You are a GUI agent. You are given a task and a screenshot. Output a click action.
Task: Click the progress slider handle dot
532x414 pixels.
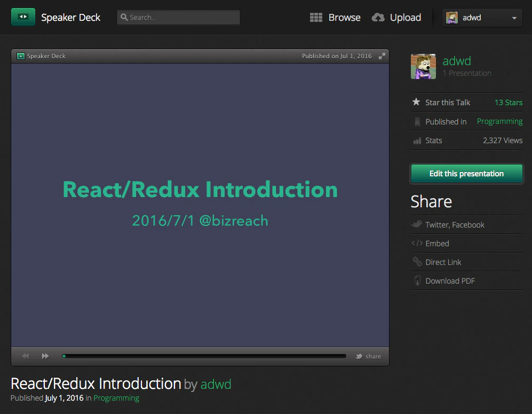(64, 356)
